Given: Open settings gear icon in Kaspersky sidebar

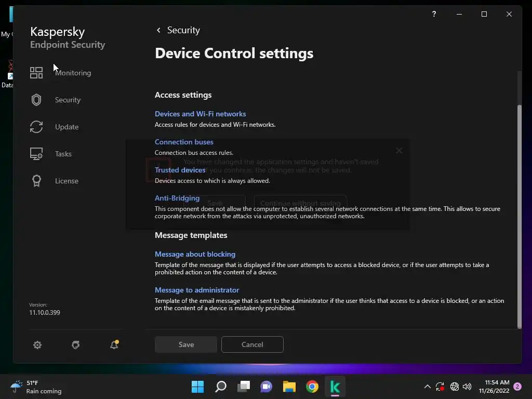Looking at the screenshot, I should (x=37, y=345).
